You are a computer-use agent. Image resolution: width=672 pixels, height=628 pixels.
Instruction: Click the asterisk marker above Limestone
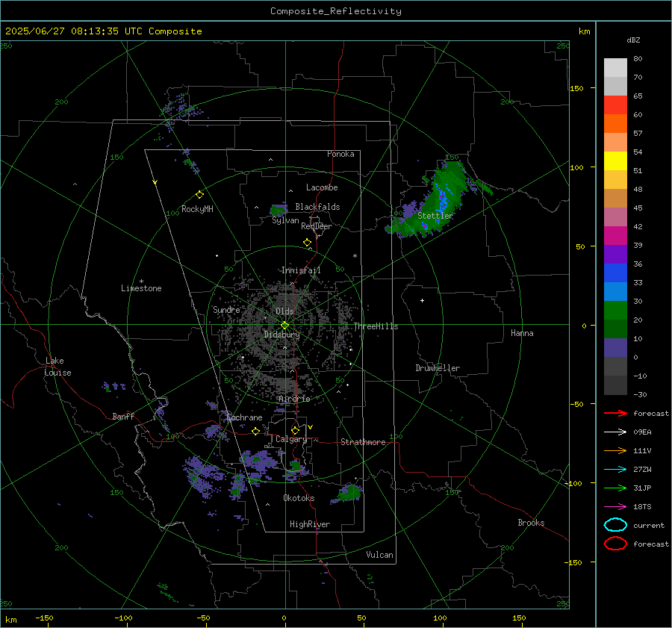141,282
